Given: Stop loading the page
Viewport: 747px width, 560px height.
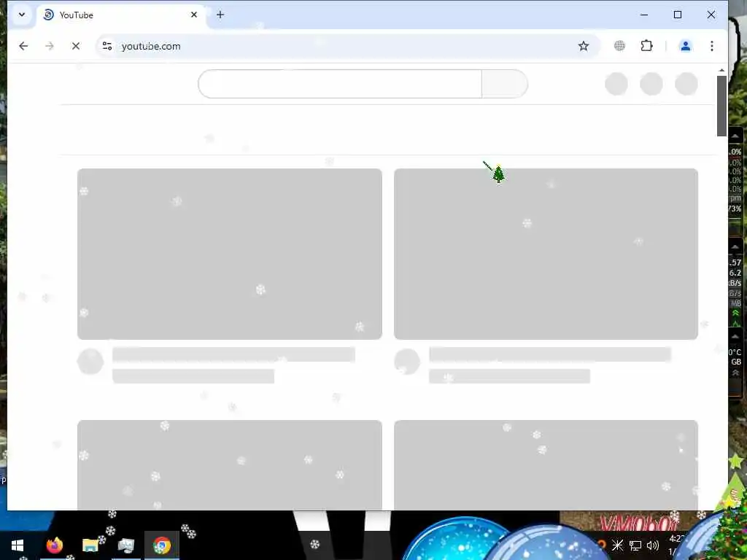Looking at the screenshot, I should [76, 46].
